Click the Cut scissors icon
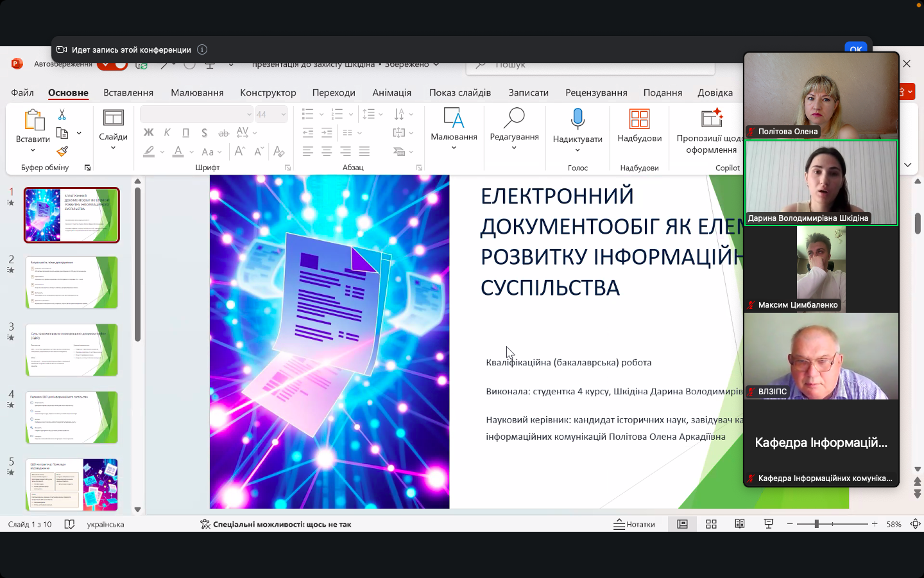 point(62,115)
